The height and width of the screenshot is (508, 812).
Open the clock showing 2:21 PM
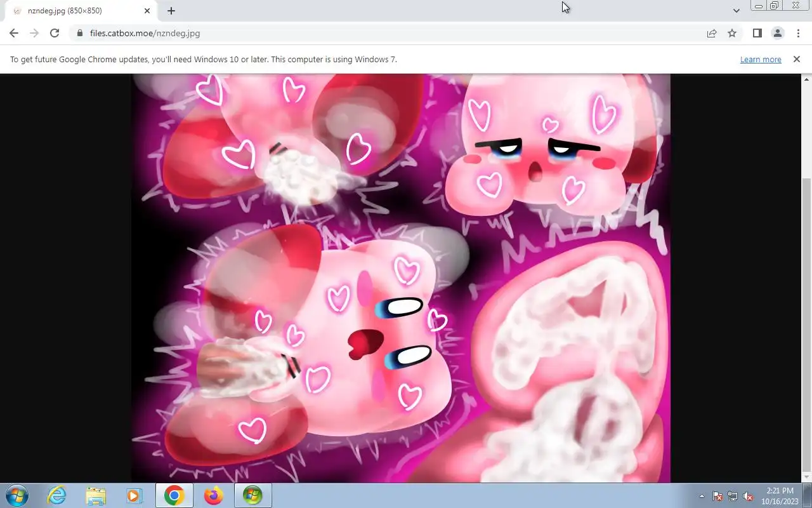[780, 495]
